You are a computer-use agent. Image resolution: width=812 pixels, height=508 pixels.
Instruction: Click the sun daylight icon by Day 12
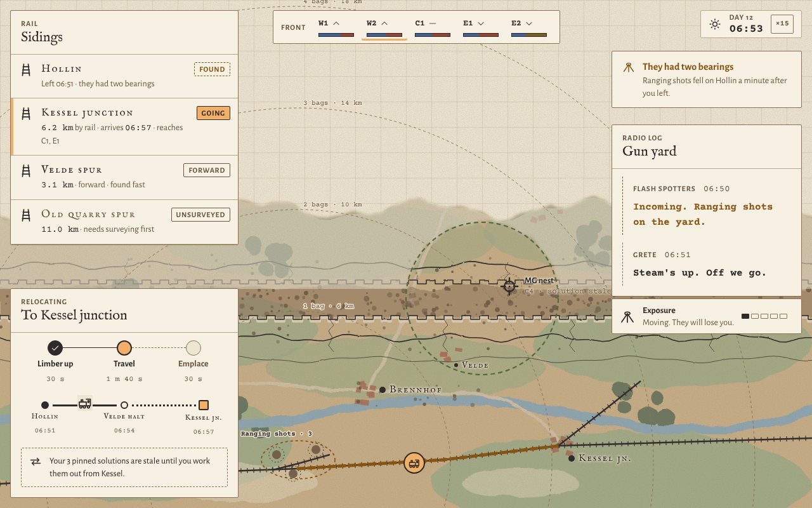(715, 24)
